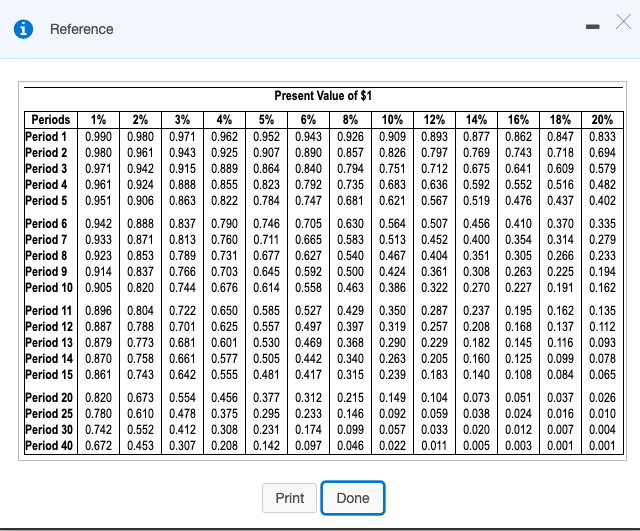Click value 0.500 in Period 9 row
Viewport: 640px width, 531px height.
coord(351,271)
